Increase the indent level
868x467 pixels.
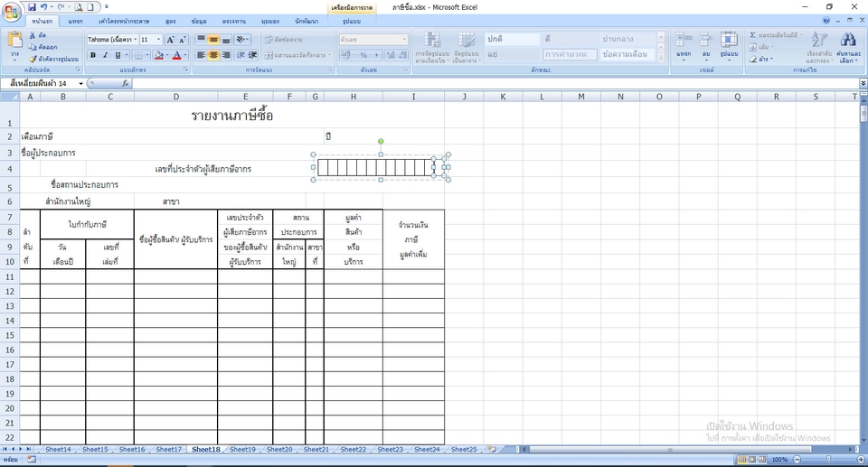tap(252, 55)
